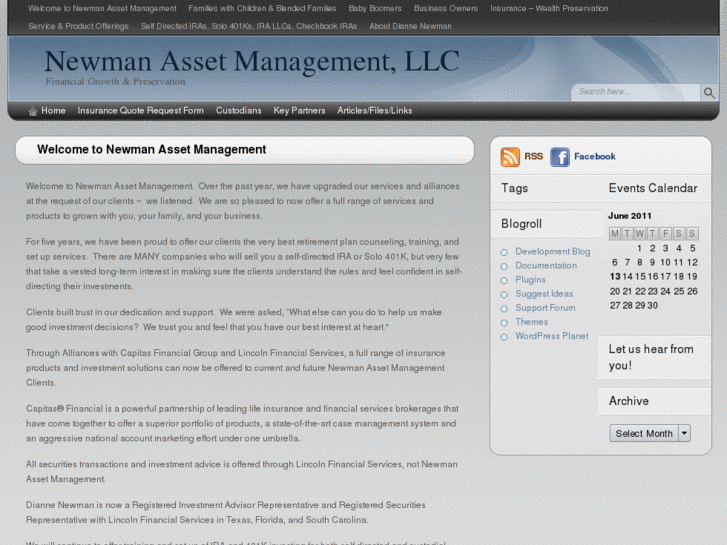Screen dimensions: 727x545
Task: Click calendar date 30
Action: [x=652, y=305]
